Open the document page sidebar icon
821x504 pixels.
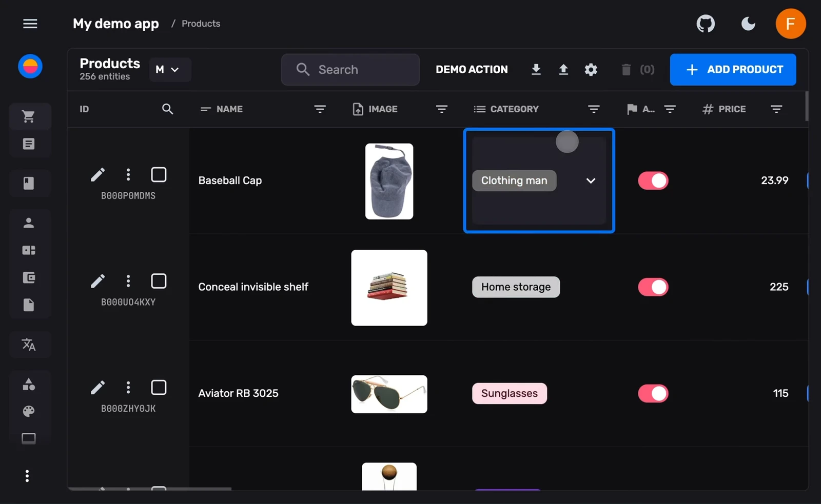coord(29,305)
